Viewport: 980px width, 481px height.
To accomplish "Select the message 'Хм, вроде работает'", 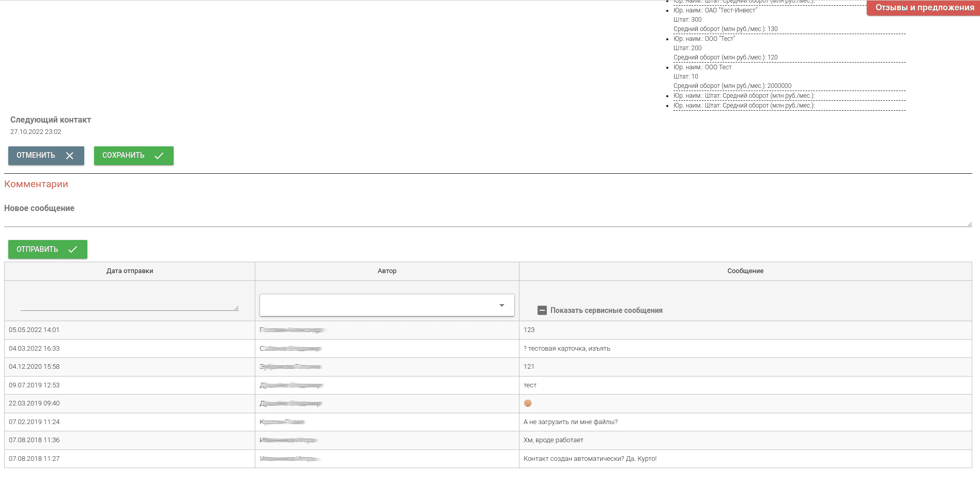I will [553, 440].
